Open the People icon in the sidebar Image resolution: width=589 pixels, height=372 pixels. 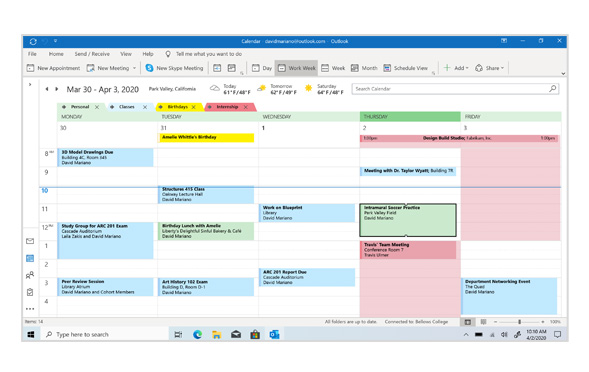point(30,275)
